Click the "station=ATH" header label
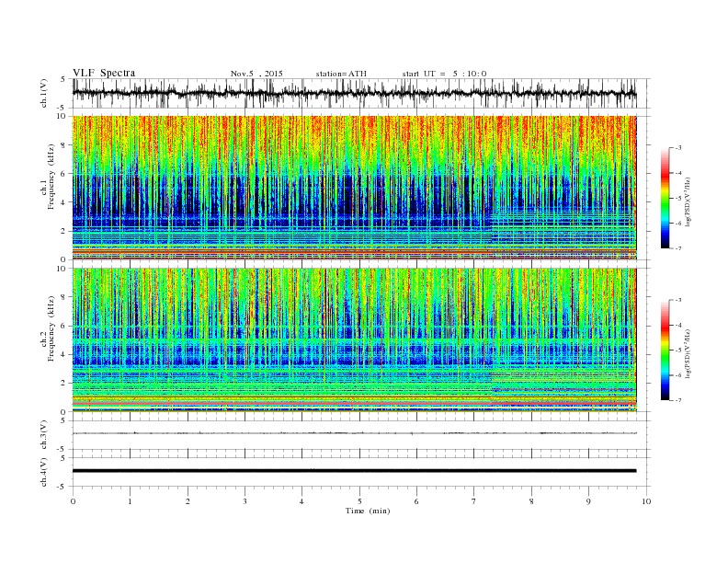 point(341,74)
